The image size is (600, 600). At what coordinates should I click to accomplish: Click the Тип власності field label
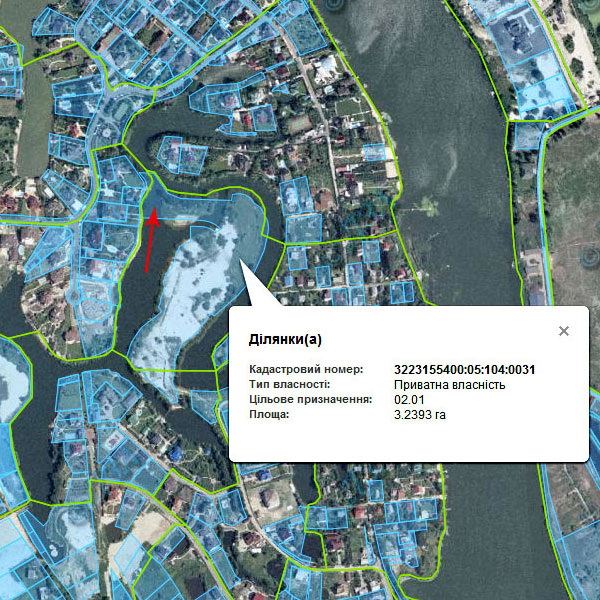289,385
